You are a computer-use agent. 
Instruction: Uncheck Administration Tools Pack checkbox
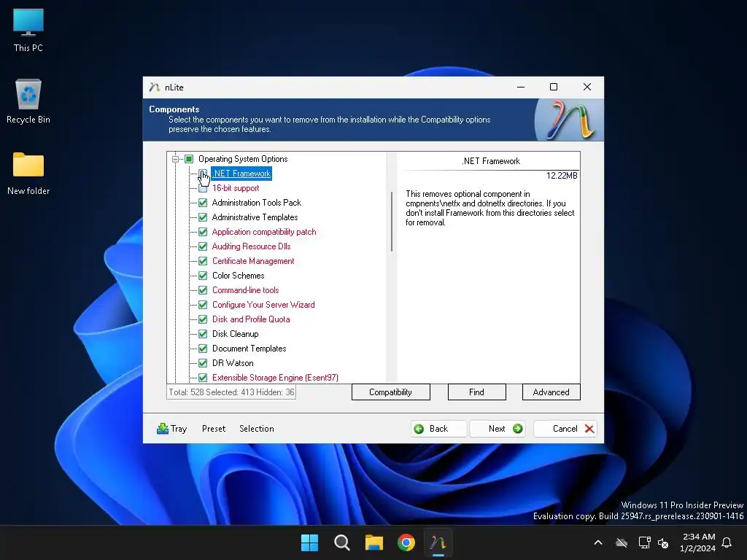point(203,203)
